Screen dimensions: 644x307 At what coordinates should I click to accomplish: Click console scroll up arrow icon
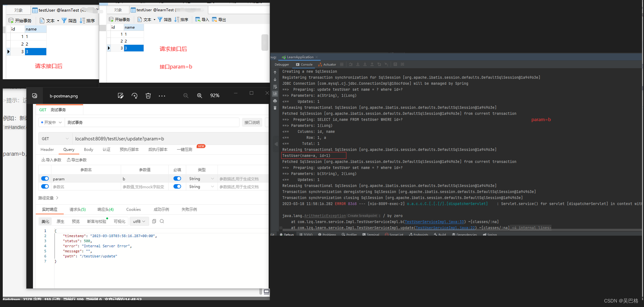point(275,72)
